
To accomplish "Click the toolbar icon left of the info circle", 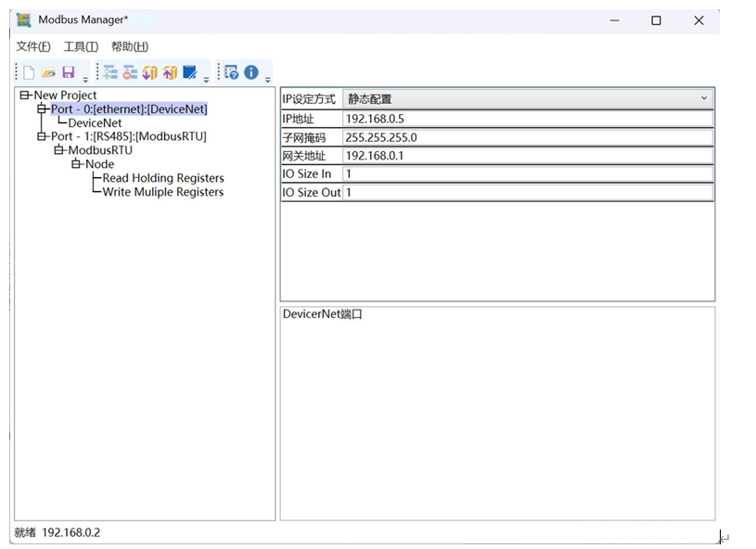I will [232, 72].
